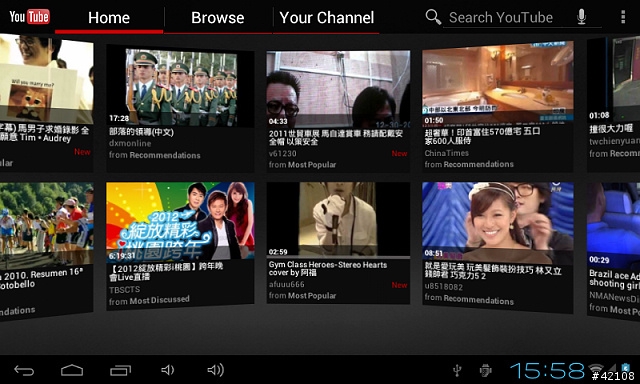Open the 2010 cycling race thumbnail
Viewport: 640px width, 384px height.
click(x=46, y=226)
